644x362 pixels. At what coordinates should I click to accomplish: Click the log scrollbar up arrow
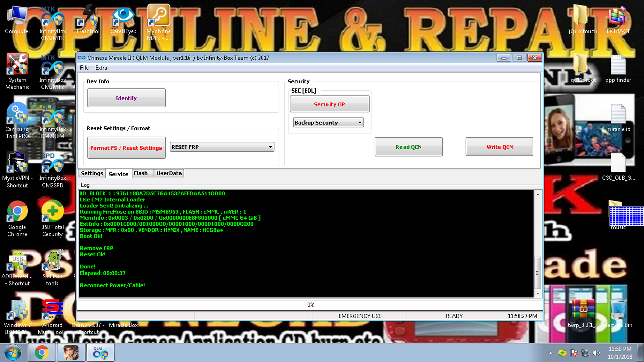coord(538,194)
